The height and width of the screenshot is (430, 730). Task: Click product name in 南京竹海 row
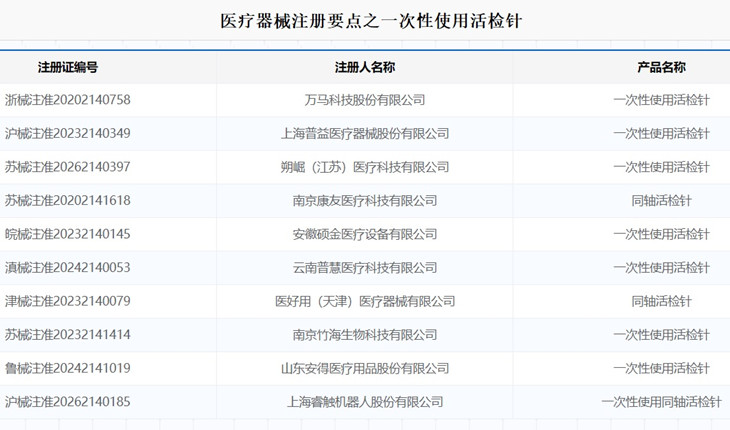click(x=661, y=334)
